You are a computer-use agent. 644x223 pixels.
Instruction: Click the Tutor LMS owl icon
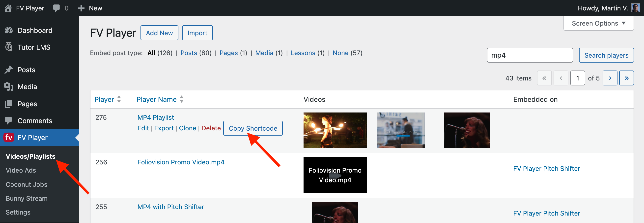tap(9, 47)
